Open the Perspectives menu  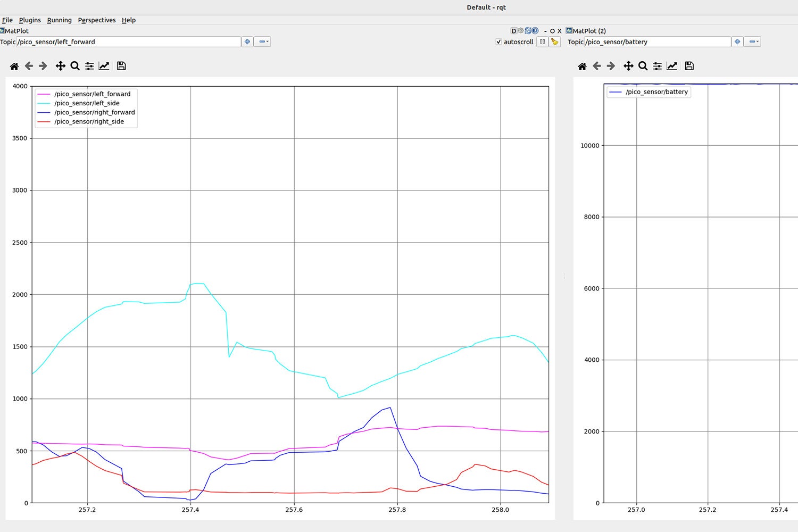pos(96,20)
